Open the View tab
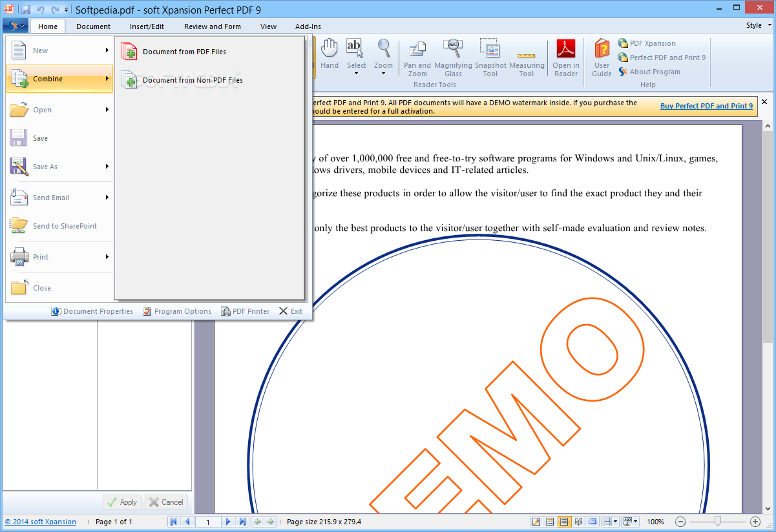Screen dimensions: 776x532 268,26
